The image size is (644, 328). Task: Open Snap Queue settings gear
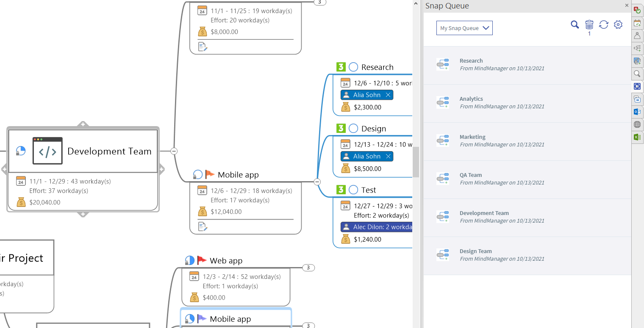618,25
